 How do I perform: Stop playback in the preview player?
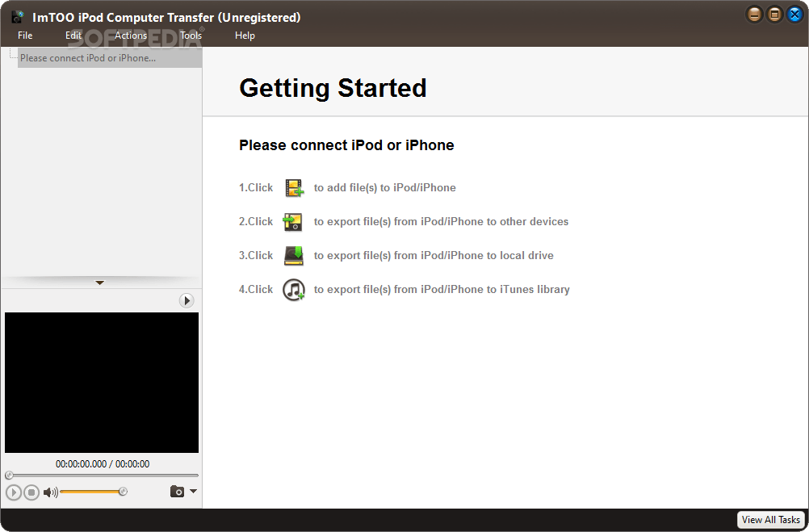tap(31, 492)
